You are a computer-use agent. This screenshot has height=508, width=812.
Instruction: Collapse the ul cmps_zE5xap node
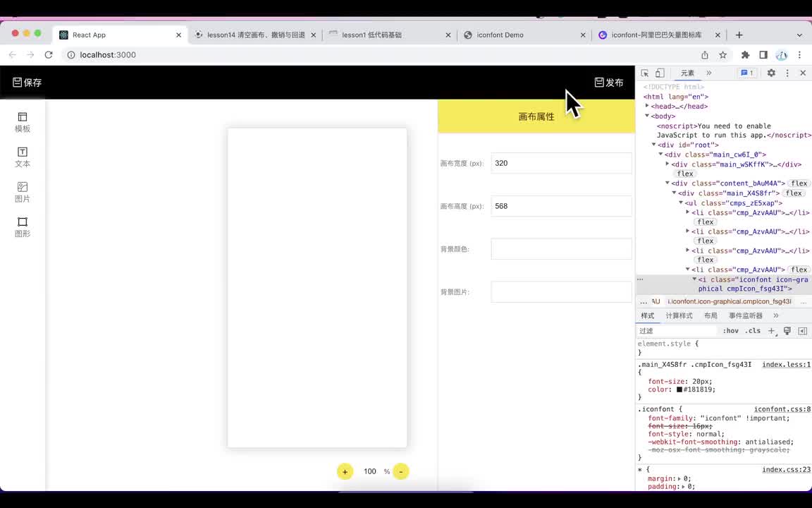click(x=681, y=202)
